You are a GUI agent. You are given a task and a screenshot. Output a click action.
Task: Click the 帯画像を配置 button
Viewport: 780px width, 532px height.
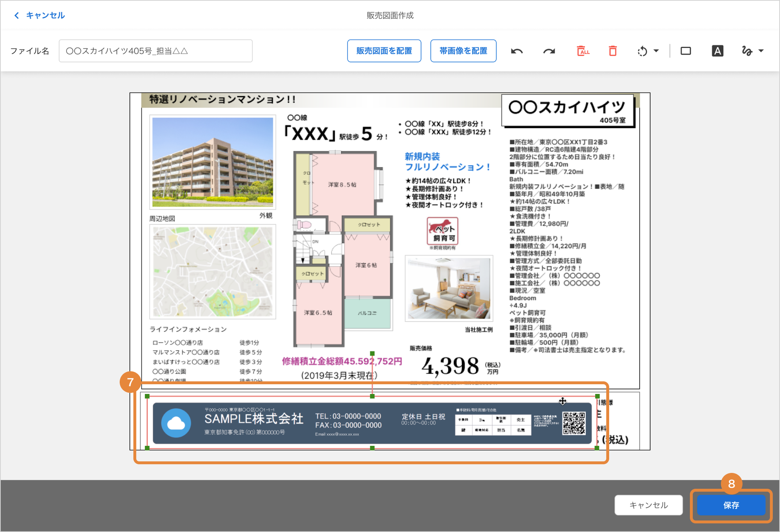click(463, 51)
